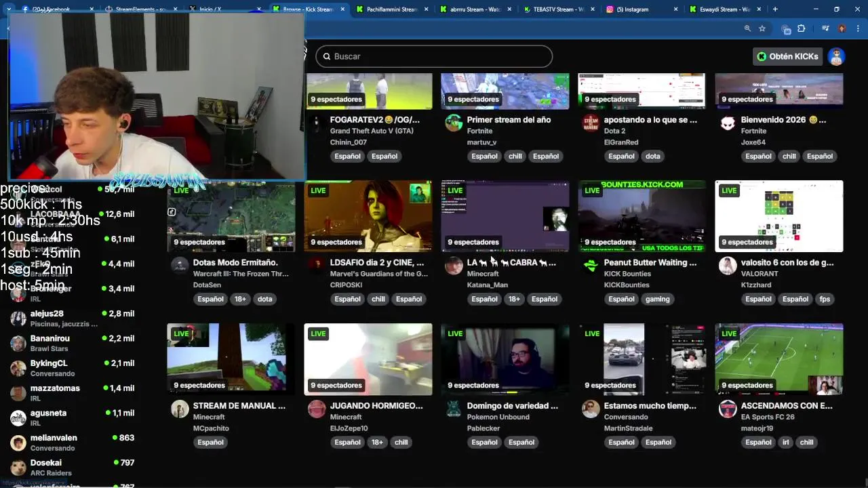Open the user profile avatar menu

836,56
